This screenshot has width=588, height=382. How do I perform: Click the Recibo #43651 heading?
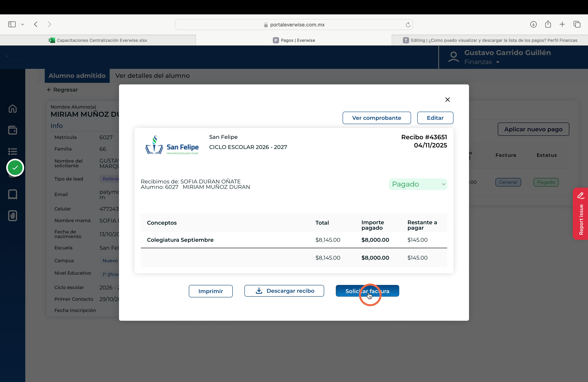point(424,137)
